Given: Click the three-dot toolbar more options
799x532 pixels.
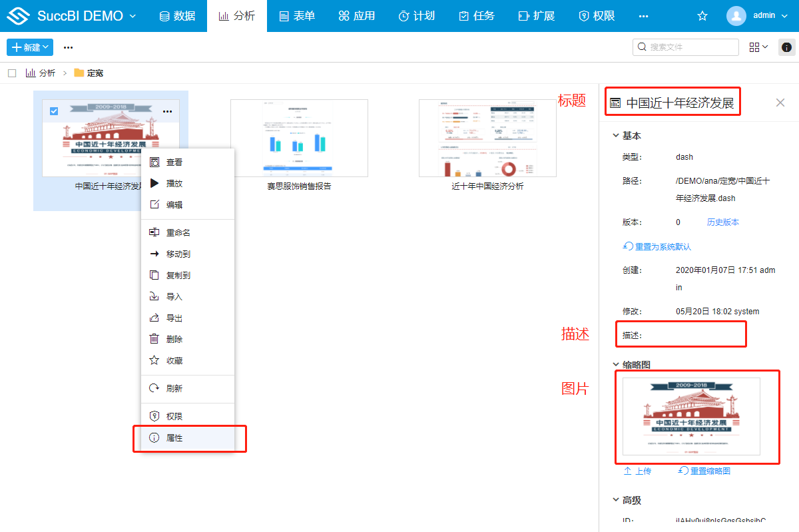Looking at the screenshot, I should (x=68, y=47).
